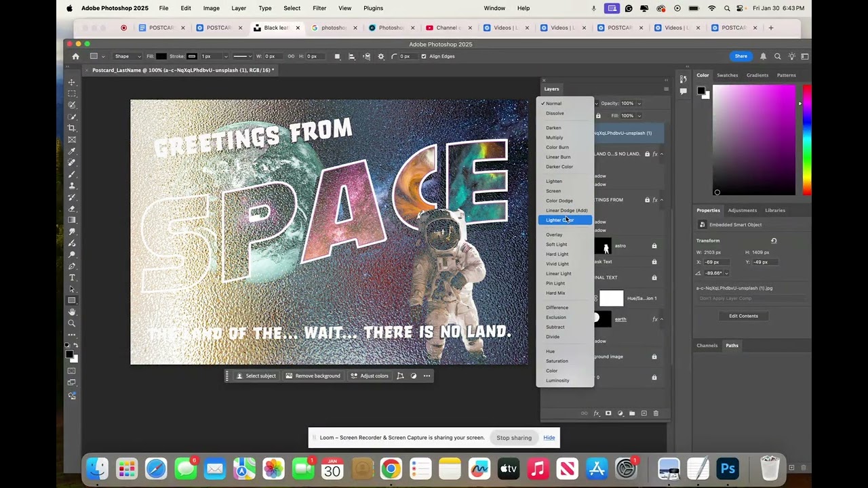868x488 pixels.
Task: Click Remove background button
Action: tap(313, 376)
